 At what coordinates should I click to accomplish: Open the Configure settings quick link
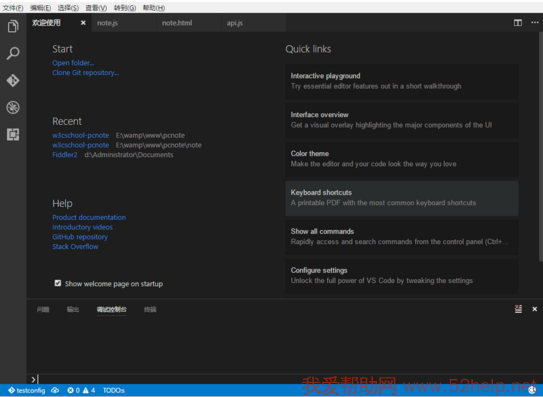(x=402, y=276)
